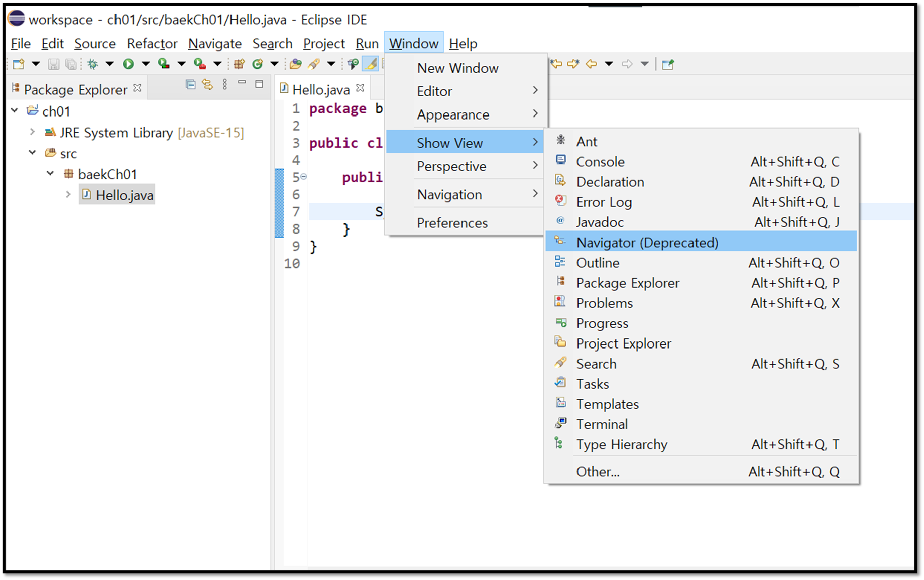The height and width of the screenshot is (580, 924).
Task: Show the Outline view
Action: (701, 263)
